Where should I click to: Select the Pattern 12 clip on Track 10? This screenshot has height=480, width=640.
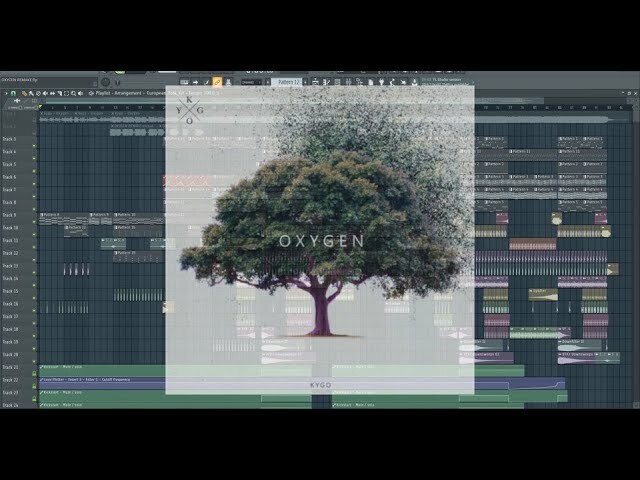point(76,231)
